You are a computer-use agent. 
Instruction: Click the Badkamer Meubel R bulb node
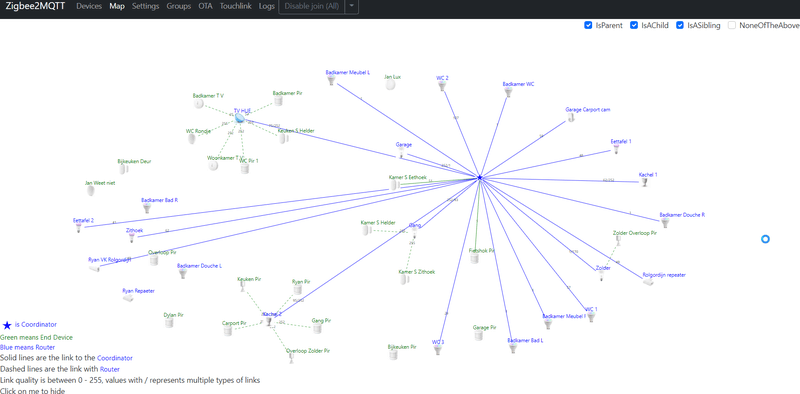click(548, 324)
